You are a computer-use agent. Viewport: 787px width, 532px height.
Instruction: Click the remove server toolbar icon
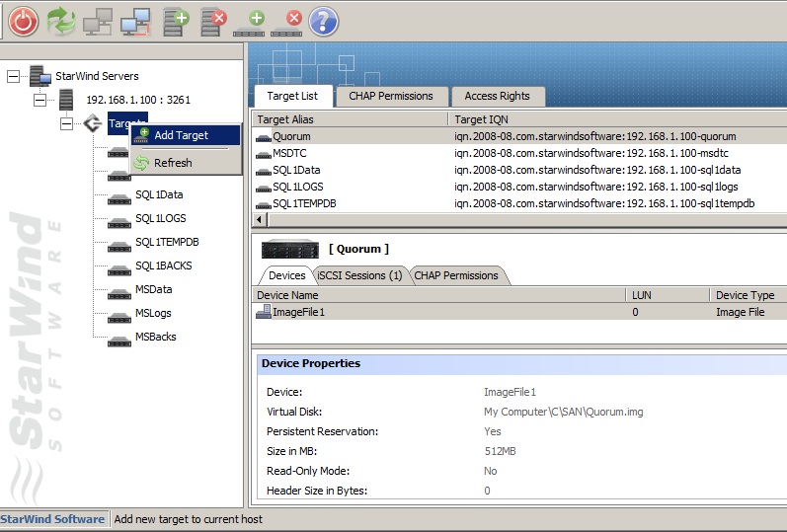click(213, 20)
